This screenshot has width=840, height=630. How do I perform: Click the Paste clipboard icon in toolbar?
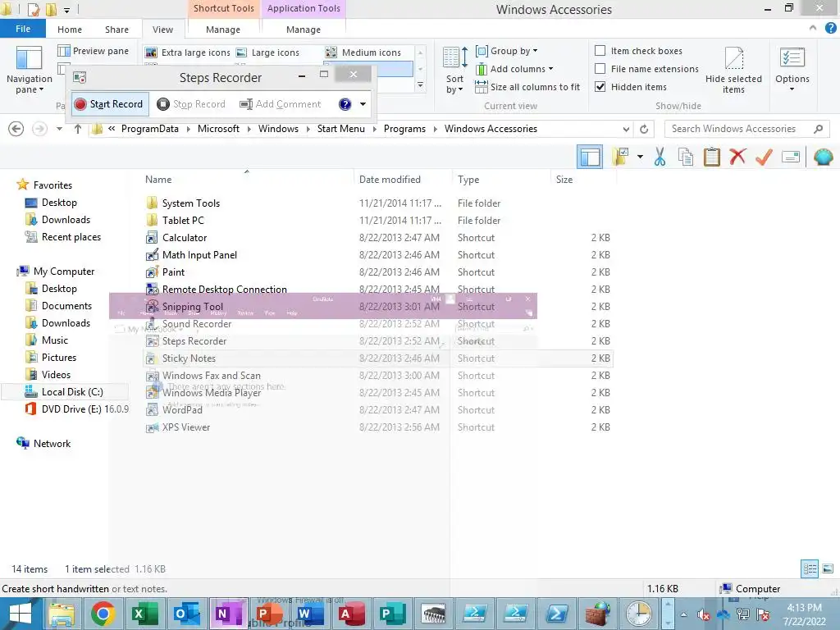pos(711,157)
